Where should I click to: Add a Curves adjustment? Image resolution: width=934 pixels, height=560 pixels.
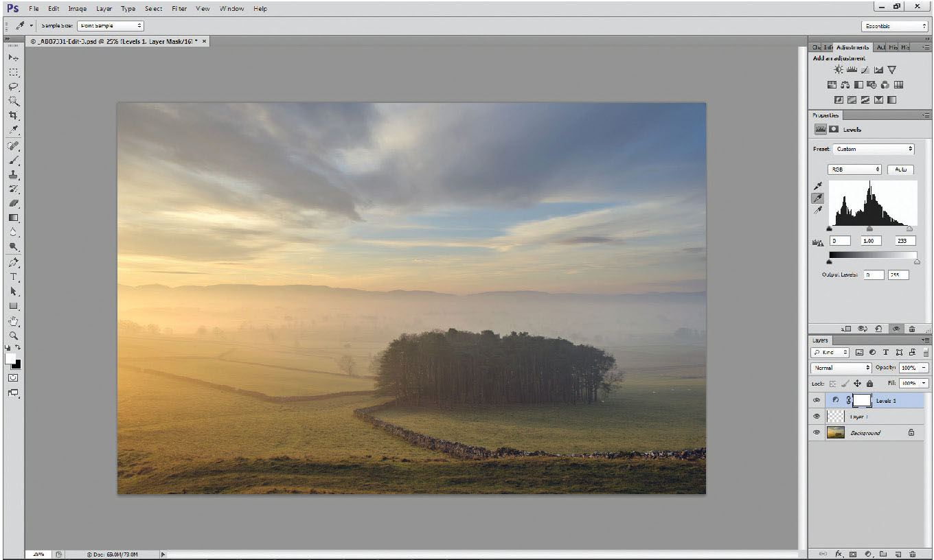click(x=865, y=70)
